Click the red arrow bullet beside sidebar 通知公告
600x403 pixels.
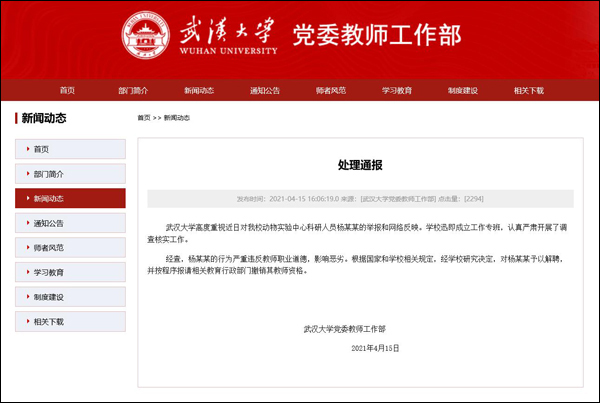(28, 223)
